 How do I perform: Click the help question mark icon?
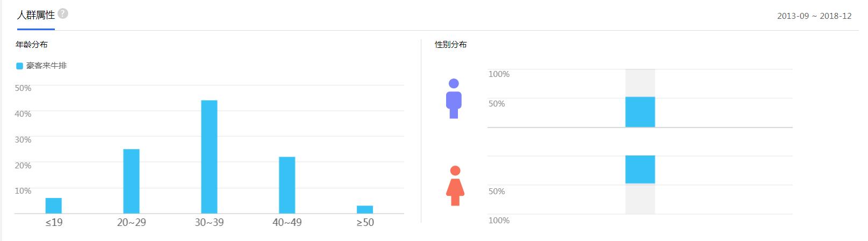(63, 14)
